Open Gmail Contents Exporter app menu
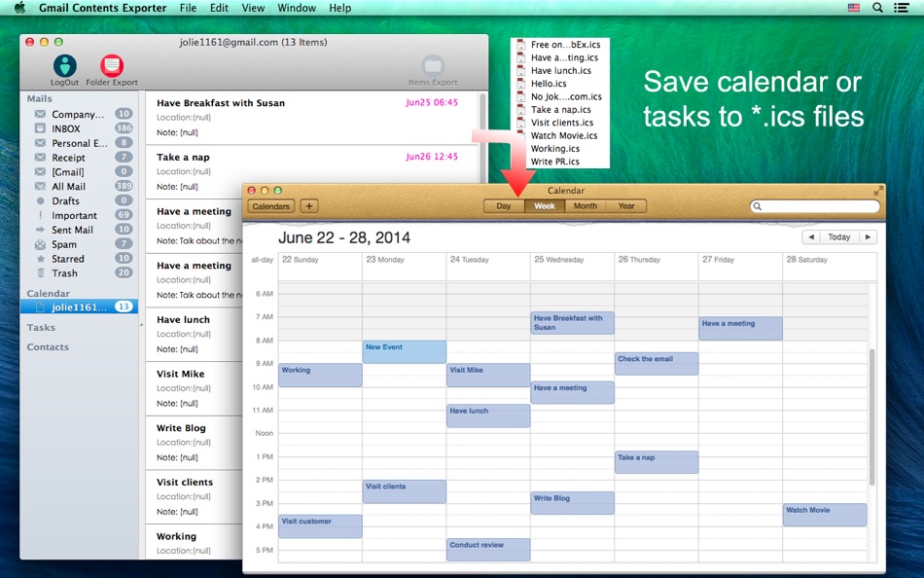The width and height of the screenshot is (924, 578). [102, 8]
